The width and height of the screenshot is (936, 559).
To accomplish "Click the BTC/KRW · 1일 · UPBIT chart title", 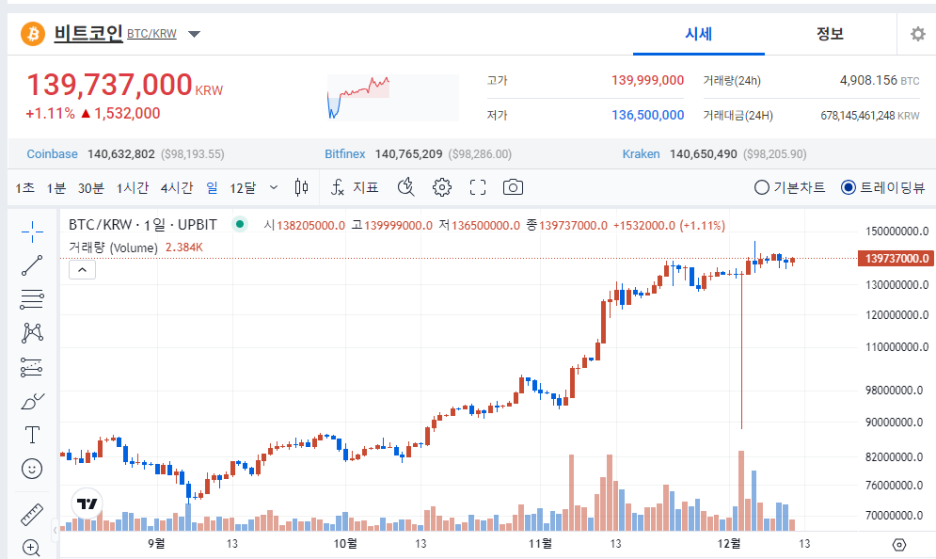I will point(143,225).
